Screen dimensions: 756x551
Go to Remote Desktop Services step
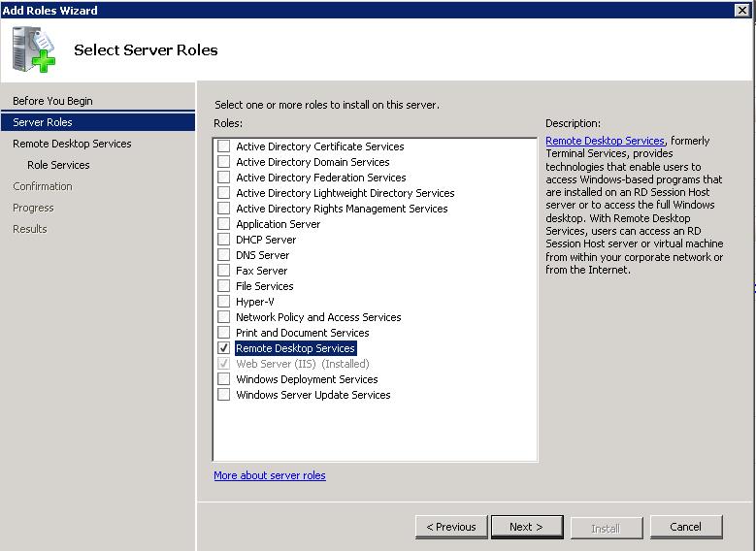coord(72,144)
